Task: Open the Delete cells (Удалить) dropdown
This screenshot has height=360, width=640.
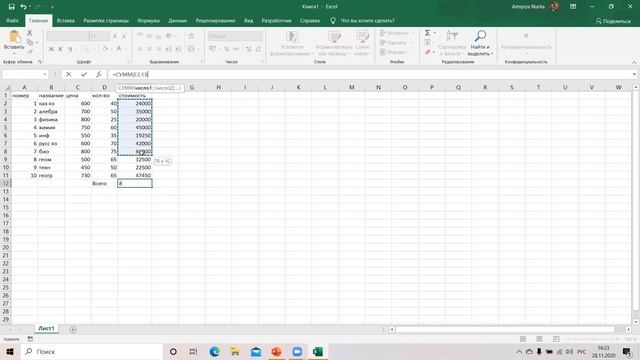Action: pos(397,42)
